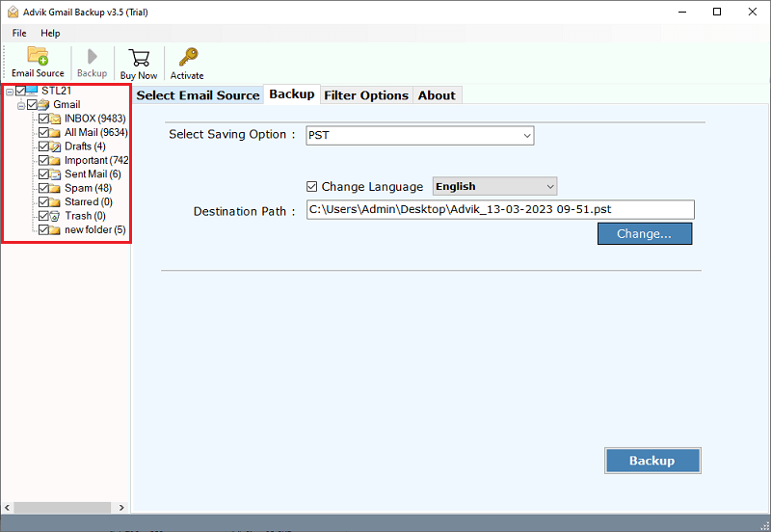Image resolution: width=771 pixels, height=532 pixels.
Task: Select the Trash (0) label
Action: (x=85, y=216)
